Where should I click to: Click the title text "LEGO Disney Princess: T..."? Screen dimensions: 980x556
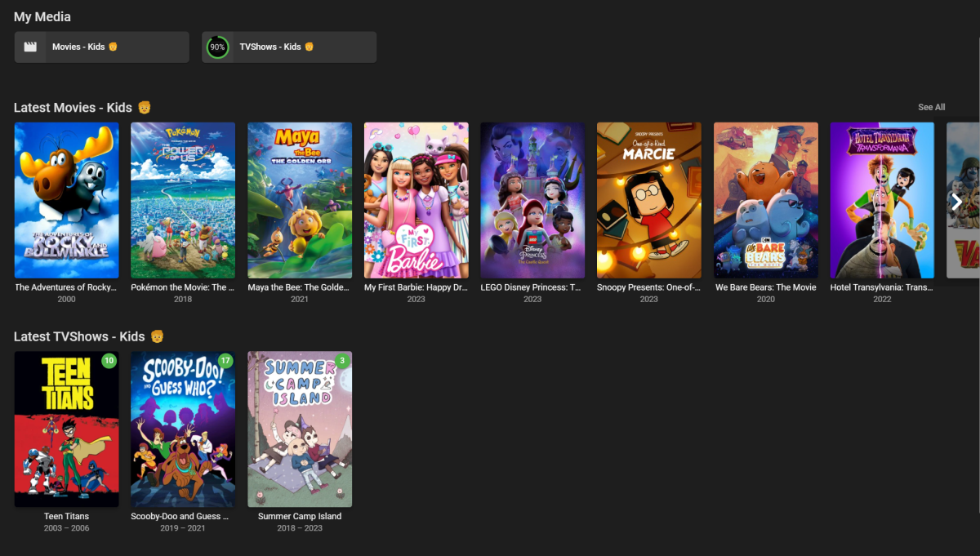click(532, 287)
